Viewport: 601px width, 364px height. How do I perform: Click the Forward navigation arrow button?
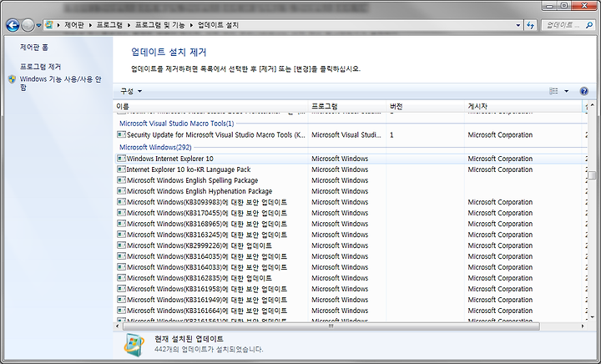click(x=28, y=25)
